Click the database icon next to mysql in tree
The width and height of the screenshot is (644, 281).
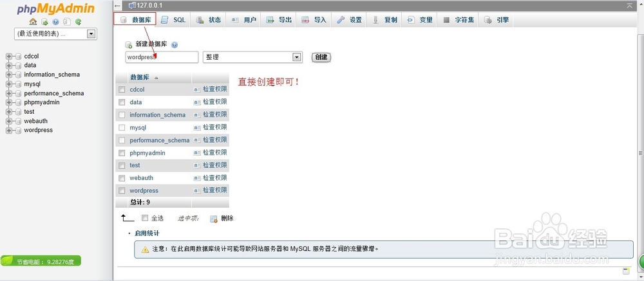click(18, 84)
